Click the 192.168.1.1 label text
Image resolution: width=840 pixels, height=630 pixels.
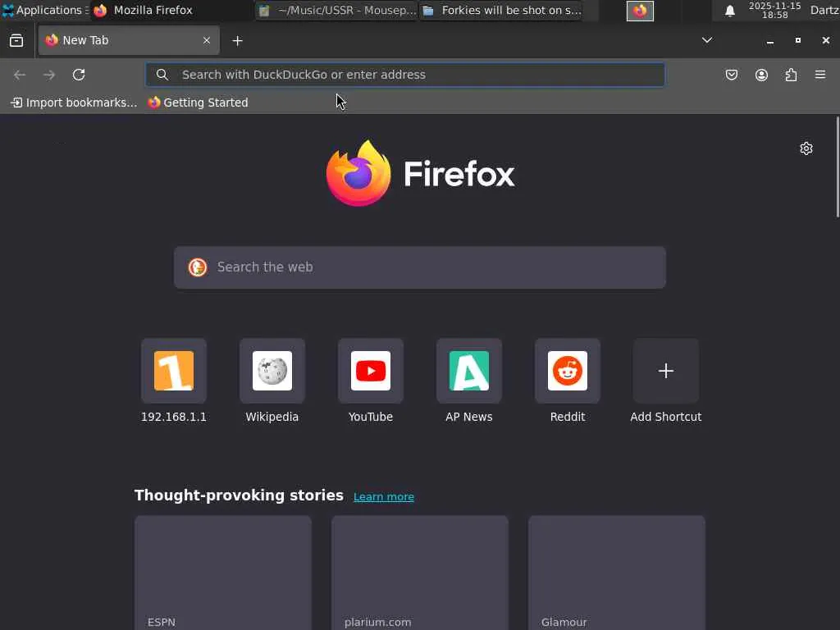pyautogui.click(x=174, y=417)
